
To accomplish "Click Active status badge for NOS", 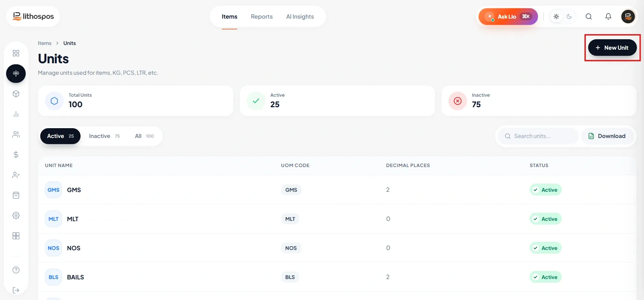I will click(x=546, y=248).
